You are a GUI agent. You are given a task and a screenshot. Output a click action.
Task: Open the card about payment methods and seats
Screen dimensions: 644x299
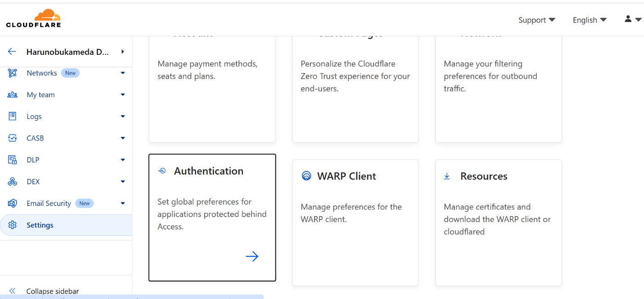212,89
